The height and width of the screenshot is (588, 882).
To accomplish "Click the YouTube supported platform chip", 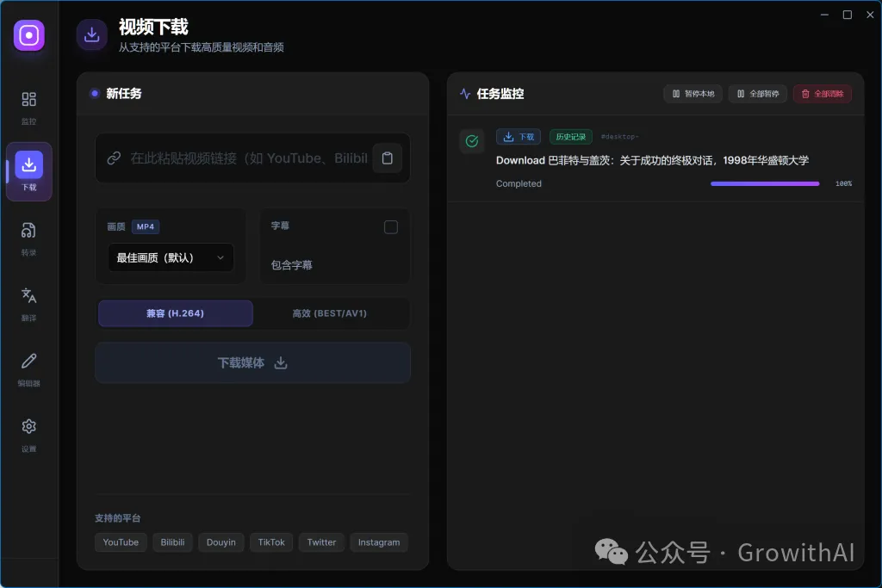I will click(x=121, y=542).
